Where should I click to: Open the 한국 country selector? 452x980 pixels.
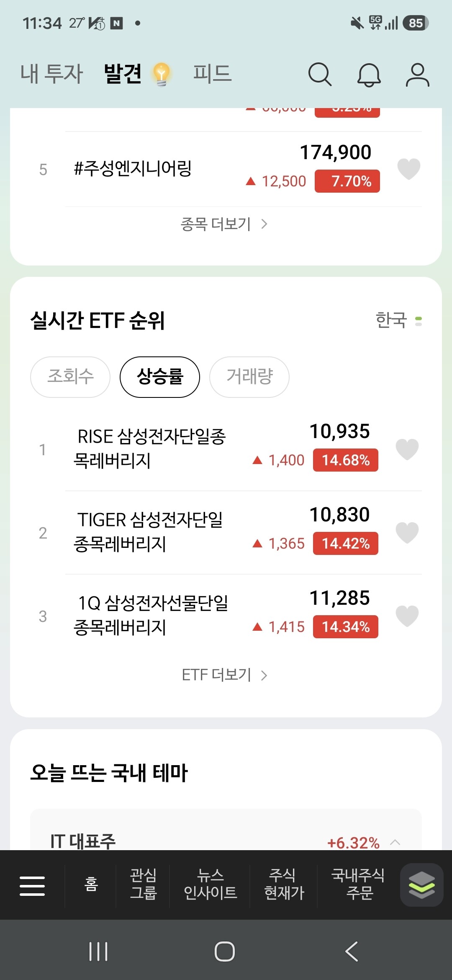point(398,321)
